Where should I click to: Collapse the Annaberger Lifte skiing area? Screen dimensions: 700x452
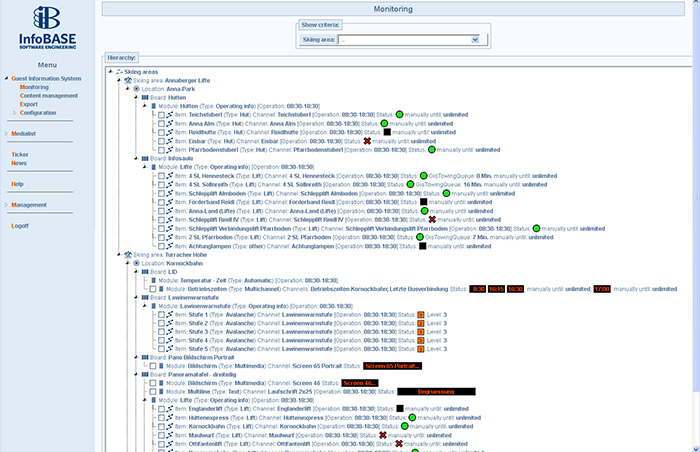click(119, 80)
